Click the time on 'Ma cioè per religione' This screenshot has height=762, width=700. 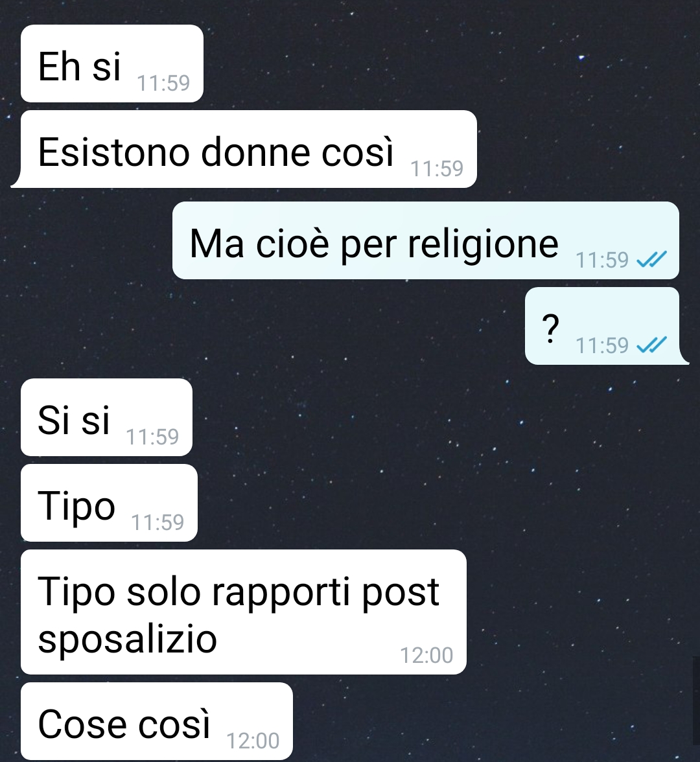tap(602, 260)
